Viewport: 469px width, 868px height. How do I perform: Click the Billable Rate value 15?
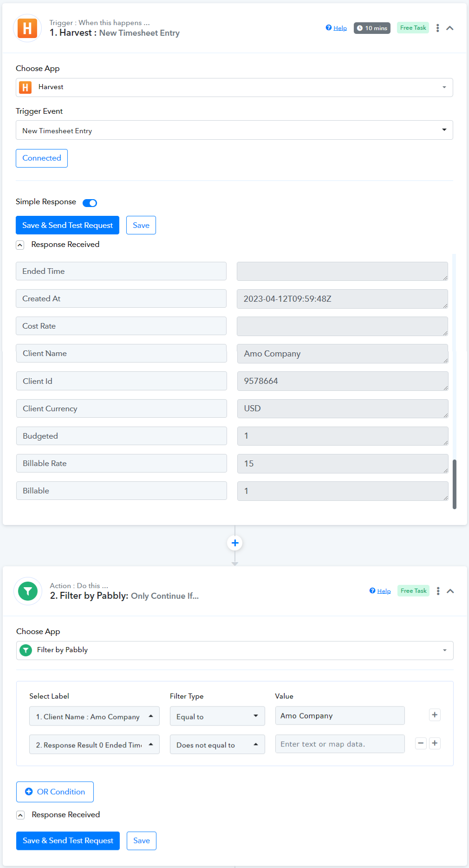[x=342, y=464]
